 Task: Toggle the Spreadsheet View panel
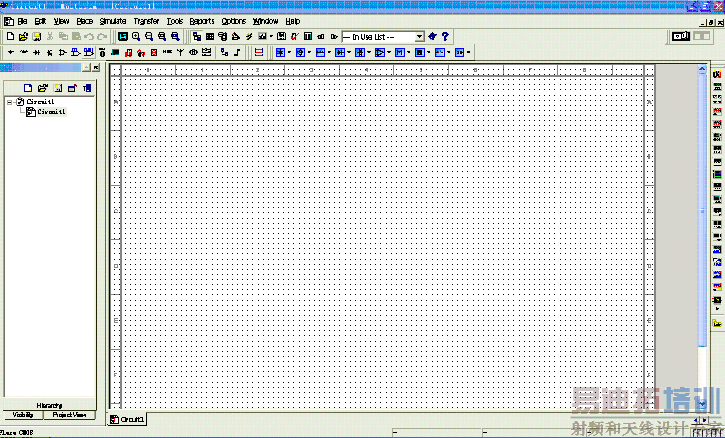point(210,37)
